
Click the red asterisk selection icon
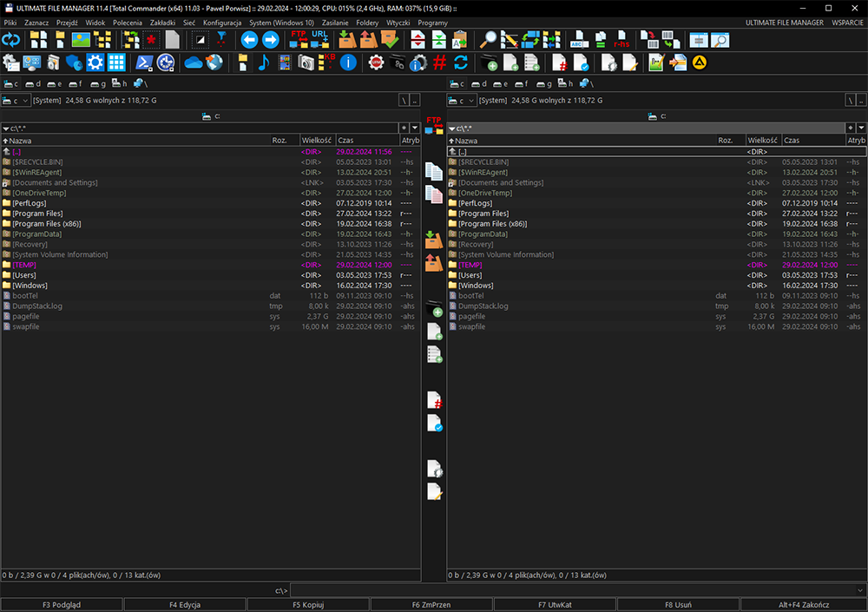pos(150,40)
